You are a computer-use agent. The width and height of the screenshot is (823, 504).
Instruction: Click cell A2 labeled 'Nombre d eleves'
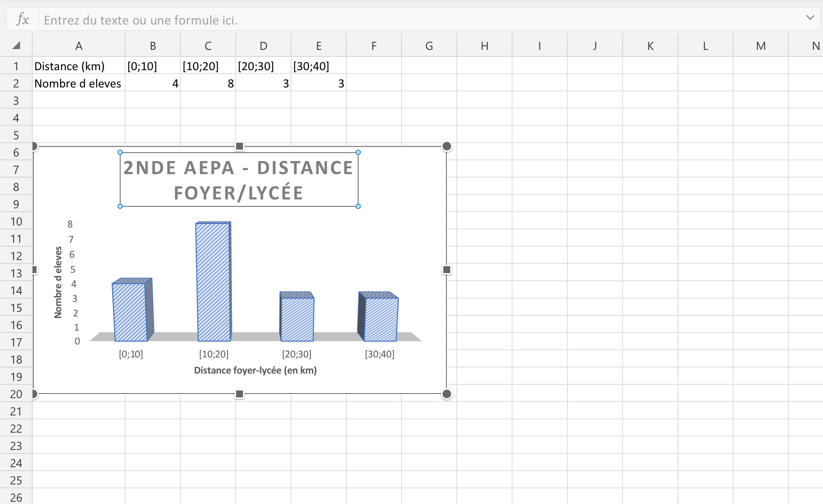click(78, 83)
